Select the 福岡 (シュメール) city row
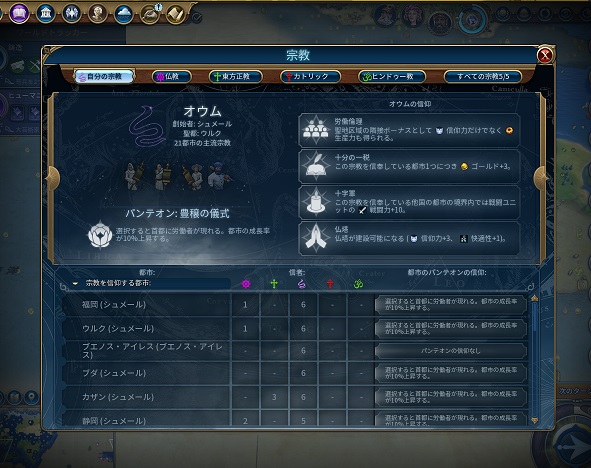 [294, 304]
